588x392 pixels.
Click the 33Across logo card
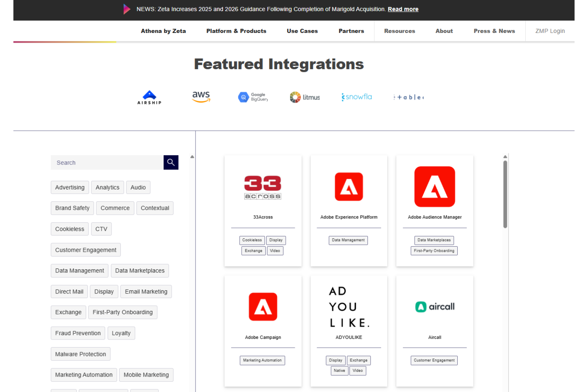pos(263,187)
